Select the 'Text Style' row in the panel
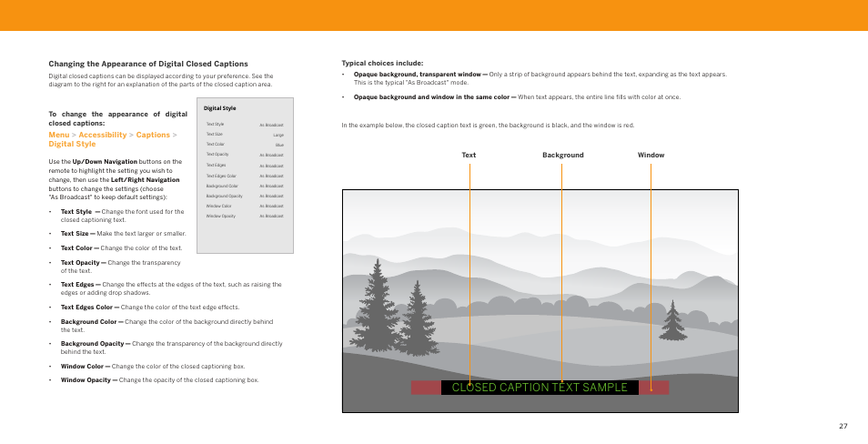Screen dimensions: 868x444 pos(245,125)
